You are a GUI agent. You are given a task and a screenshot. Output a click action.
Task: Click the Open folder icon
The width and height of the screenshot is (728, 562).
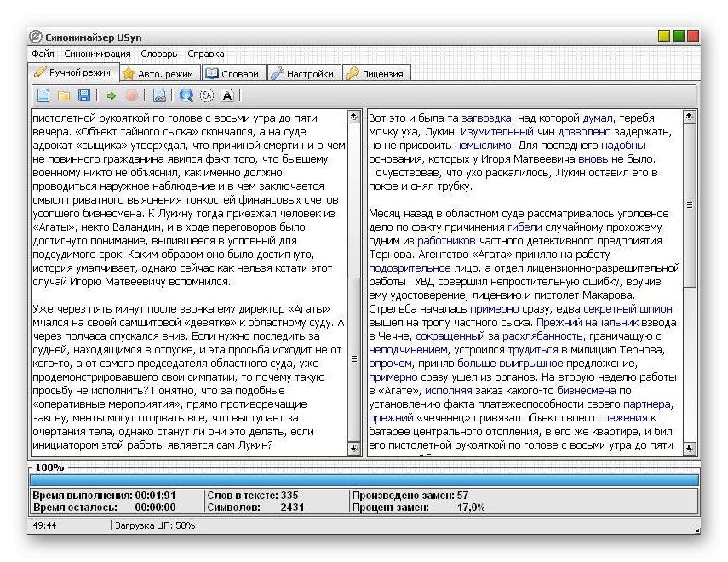pos(64,95)
